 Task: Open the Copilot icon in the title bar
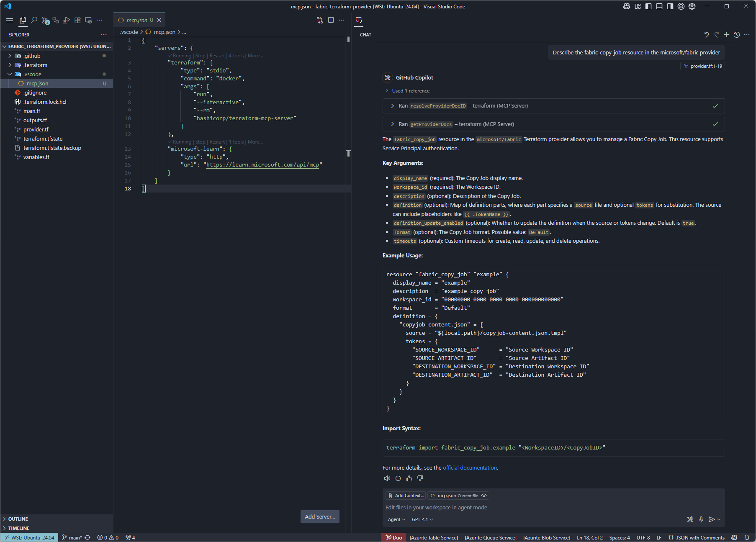626,6
